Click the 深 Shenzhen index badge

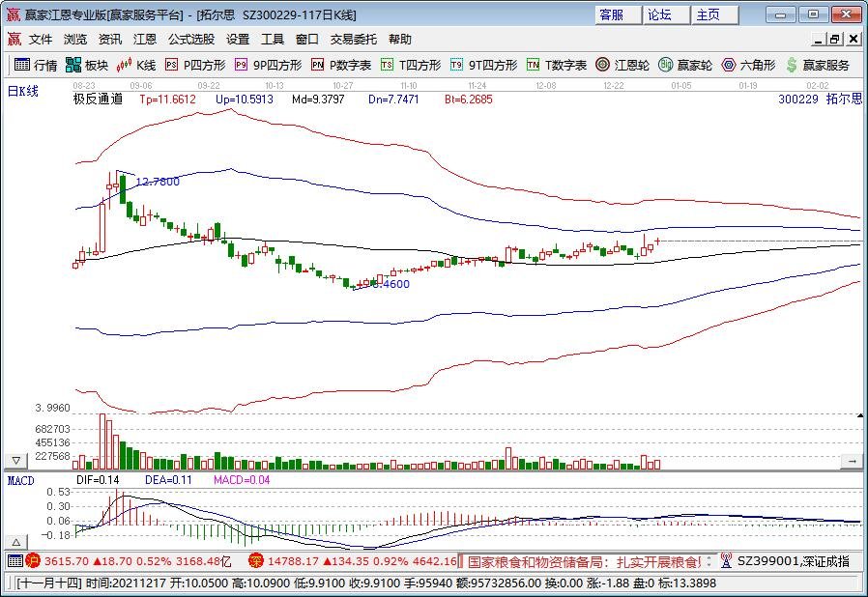click(x=256, y=561)
